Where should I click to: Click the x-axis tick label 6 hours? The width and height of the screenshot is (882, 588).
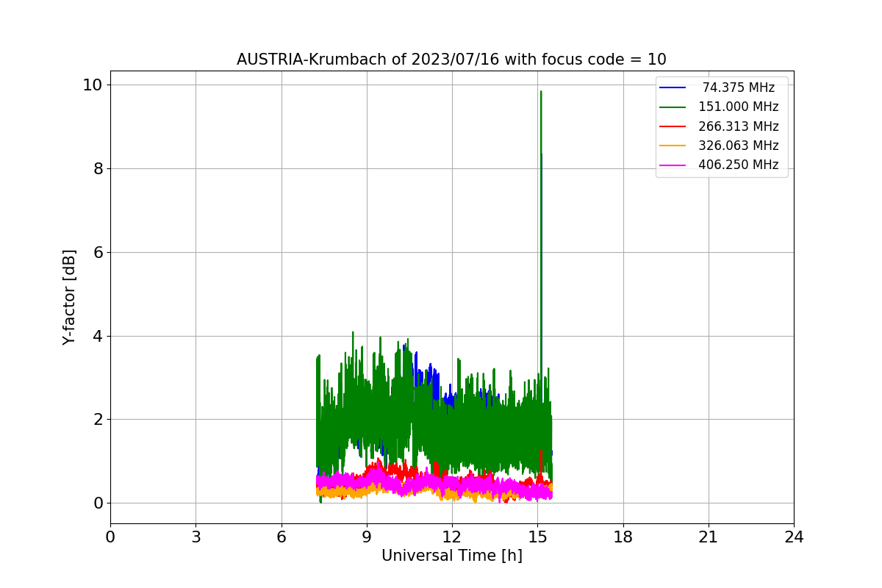tap(282, 537)
